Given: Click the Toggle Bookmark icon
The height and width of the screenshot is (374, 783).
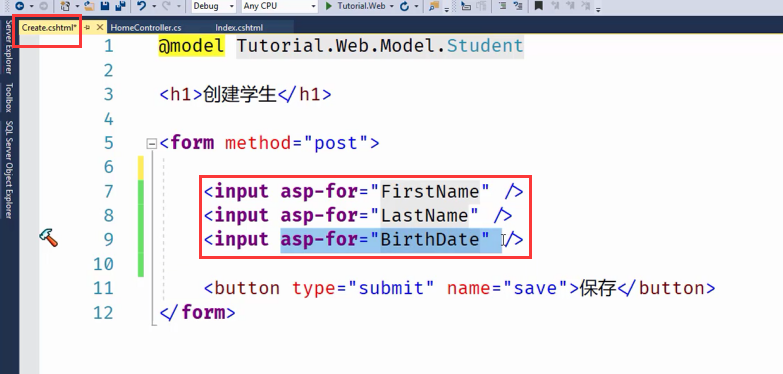Looking at the screenshot, I should [x=538, y=6].
